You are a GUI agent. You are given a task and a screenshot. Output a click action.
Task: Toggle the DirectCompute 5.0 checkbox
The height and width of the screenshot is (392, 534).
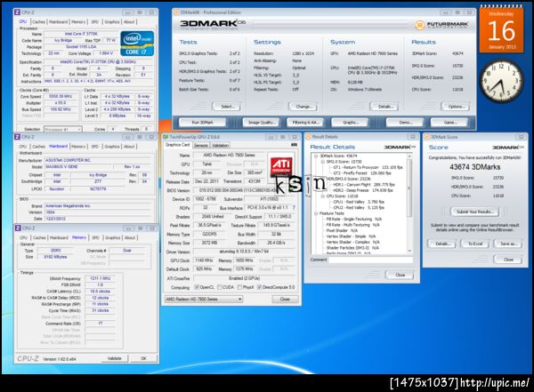click(259, 287)
